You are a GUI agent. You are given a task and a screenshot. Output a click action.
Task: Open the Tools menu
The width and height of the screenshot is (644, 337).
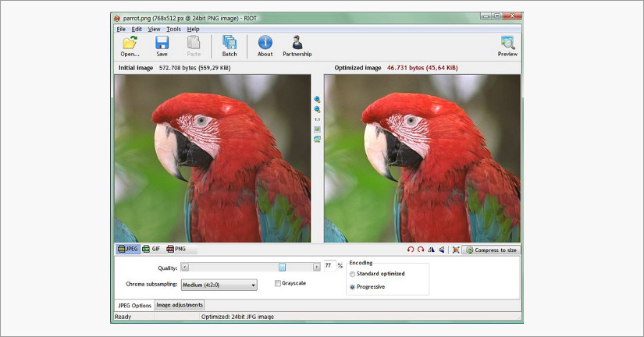coord(173,29)
